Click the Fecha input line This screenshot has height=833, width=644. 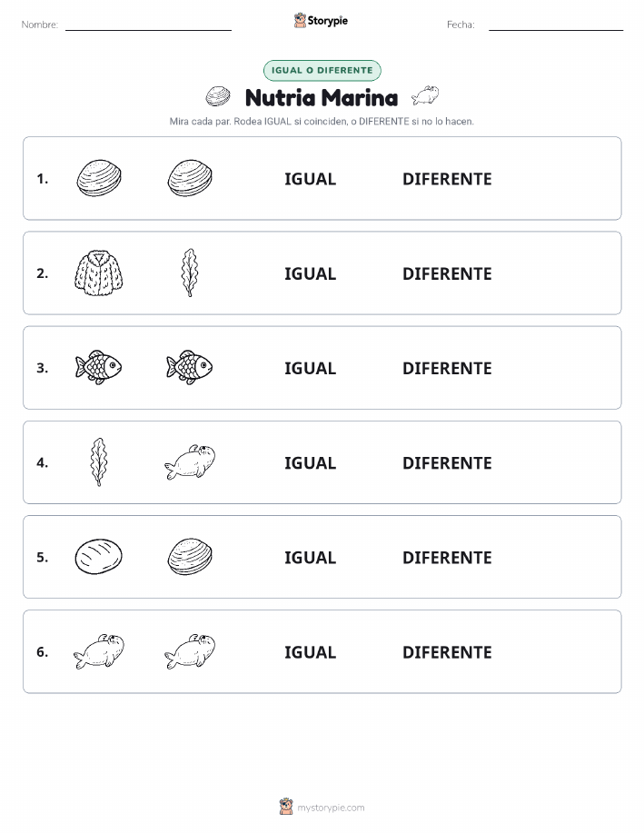click(x=556, y=25)
